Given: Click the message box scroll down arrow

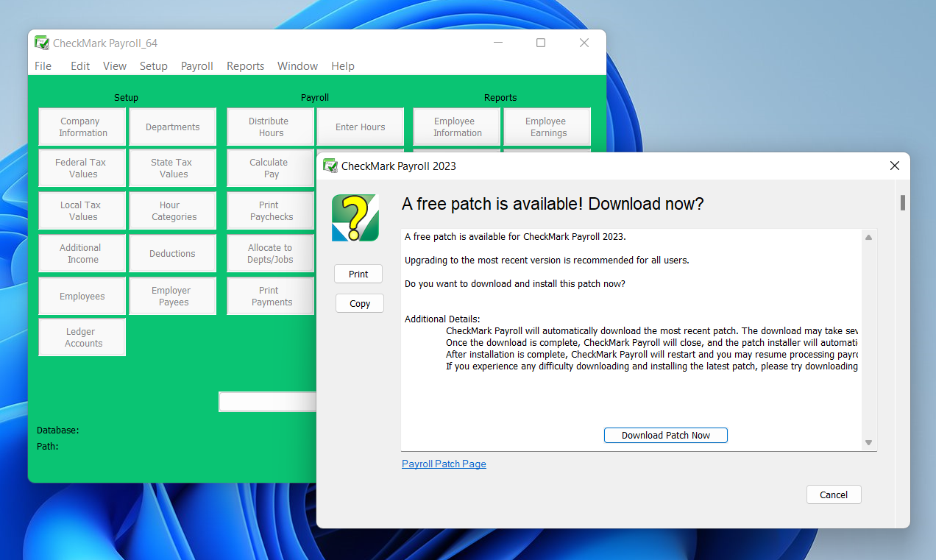Looking at the screenshot, I should tap(868, 442).
